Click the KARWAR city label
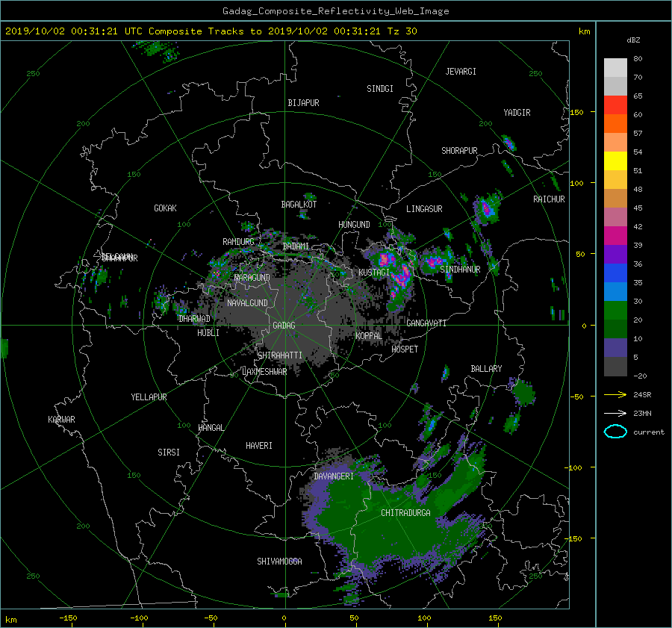Viewport: 672px width, 628px height. [61, 420]
